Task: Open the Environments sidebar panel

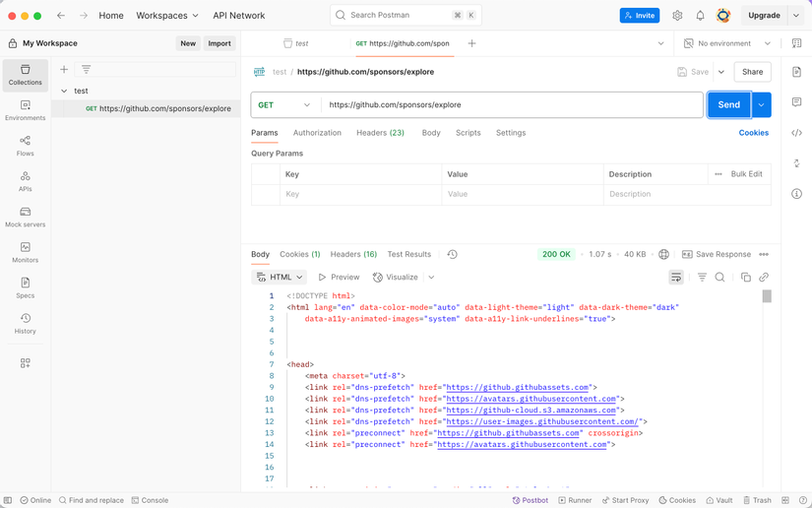Action: click(25, 111)
